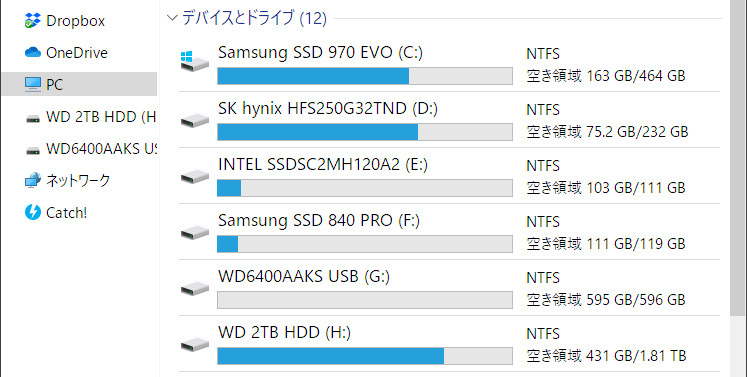
Task: Click drive icon beside SK hynix (D:)
Action: pyautogui.click(x=195, y=120)
